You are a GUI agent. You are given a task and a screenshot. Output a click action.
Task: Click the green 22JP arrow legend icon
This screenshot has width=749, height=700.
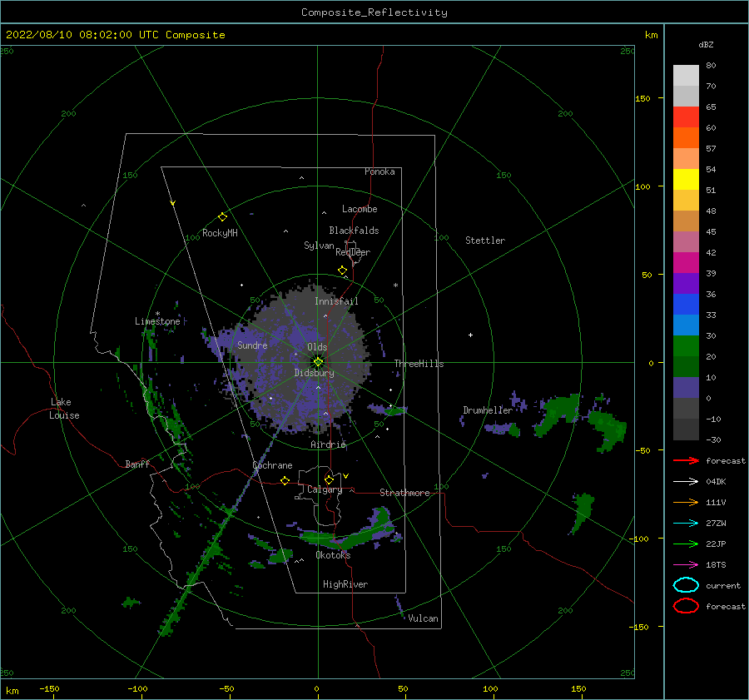click(x=686, y=544)
